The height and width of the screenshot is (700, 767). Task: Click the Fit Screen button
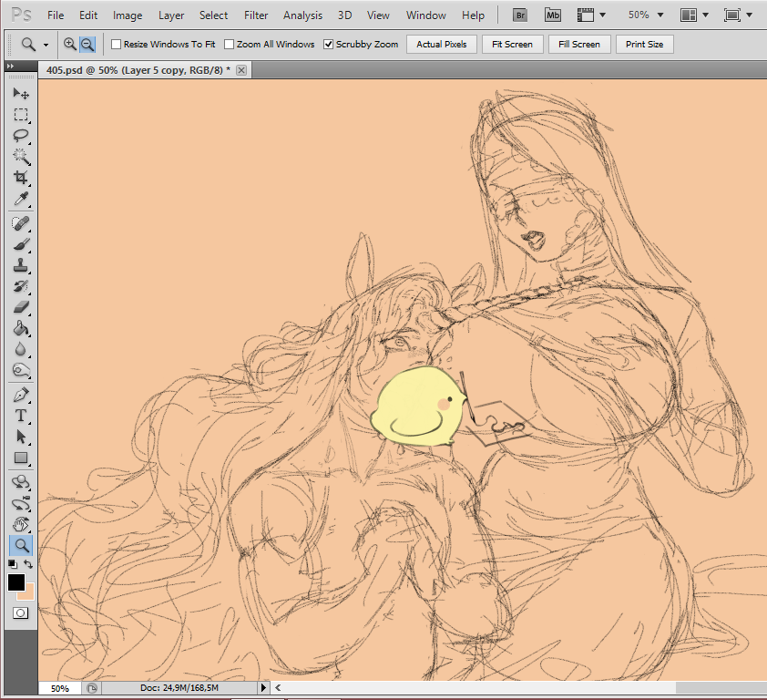tap(513, 45)
